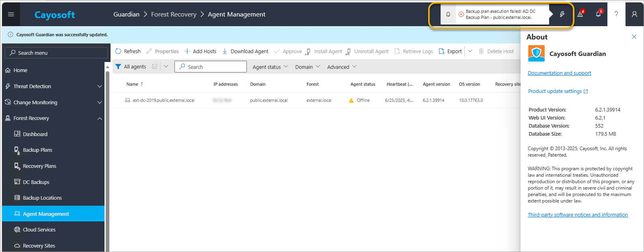This screenshot has height=252, width=644.
Task: Click the Cayosoft logo
Action: pyautogui.click(x=55, y=15)
